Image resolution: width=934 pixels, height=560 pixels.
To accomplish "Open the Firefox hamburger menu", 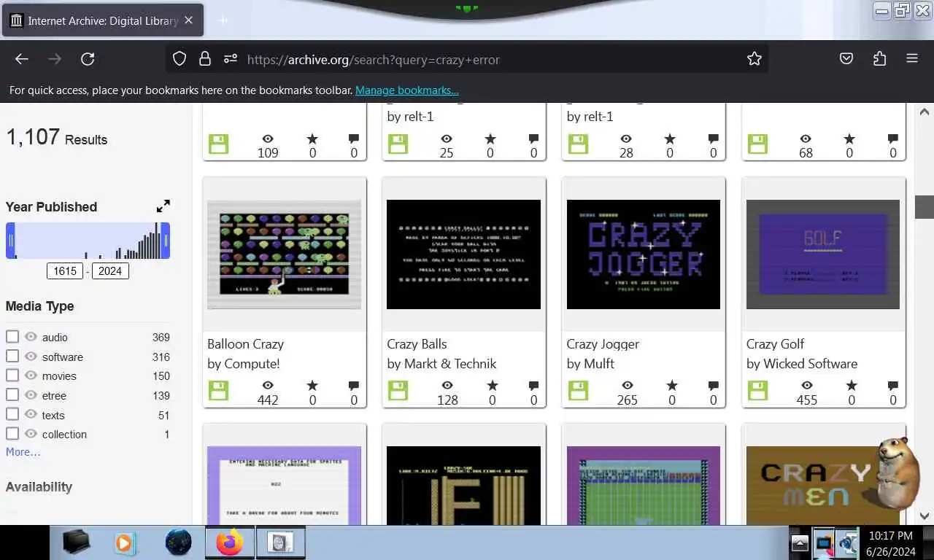I will click(912, 59).
